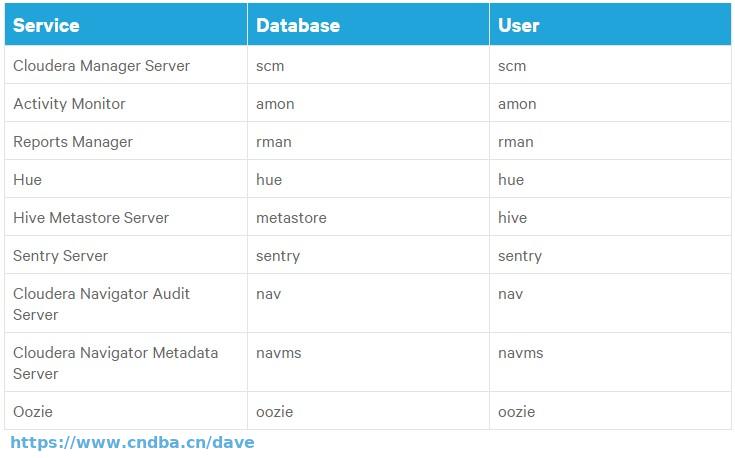Image resolution: width=735 pixels, height=458 pixels.
Task: Click the scm database cell
Action: tap(368, 65)
